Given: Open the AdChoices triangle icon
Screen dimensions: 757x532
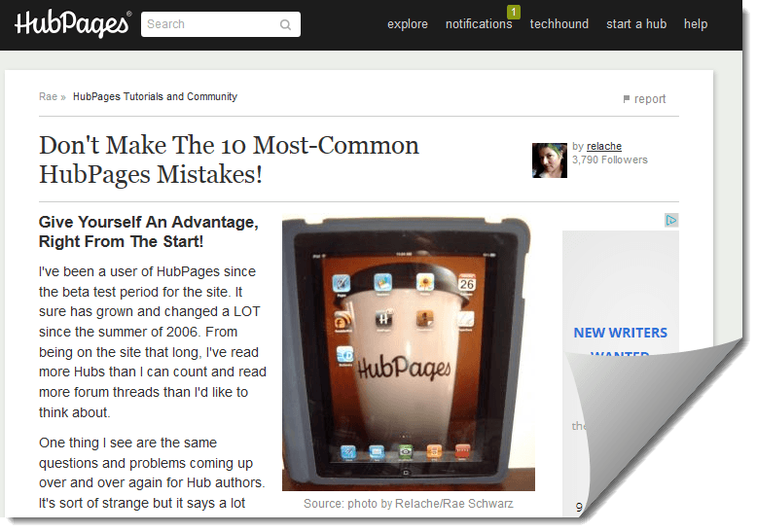Looking at the screenshot, I should (x=671, y=220).
